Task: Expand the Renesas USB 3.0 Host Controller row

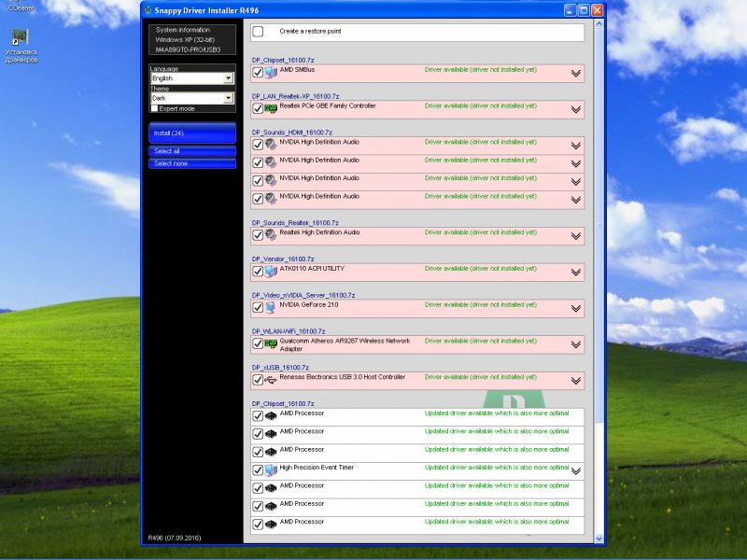Action: coord(575,381)
